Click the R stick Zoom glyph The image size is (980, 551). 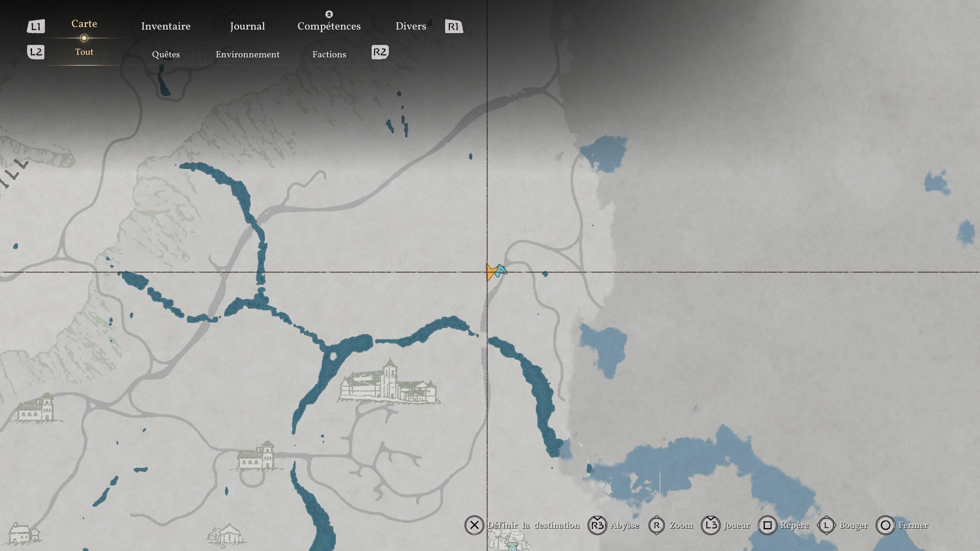click(x=657, y=525)
